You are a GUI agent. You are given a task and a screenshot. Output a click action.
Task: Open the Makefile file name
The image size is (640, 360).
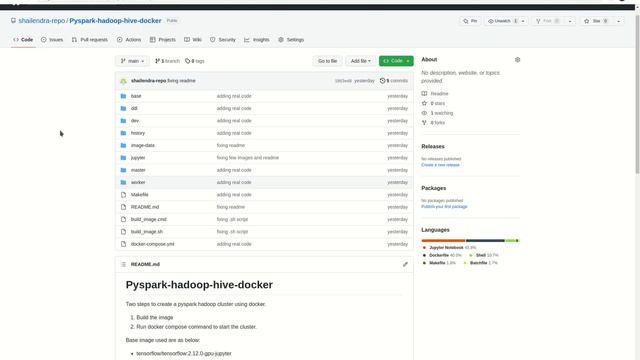click(x=139, y=195)
